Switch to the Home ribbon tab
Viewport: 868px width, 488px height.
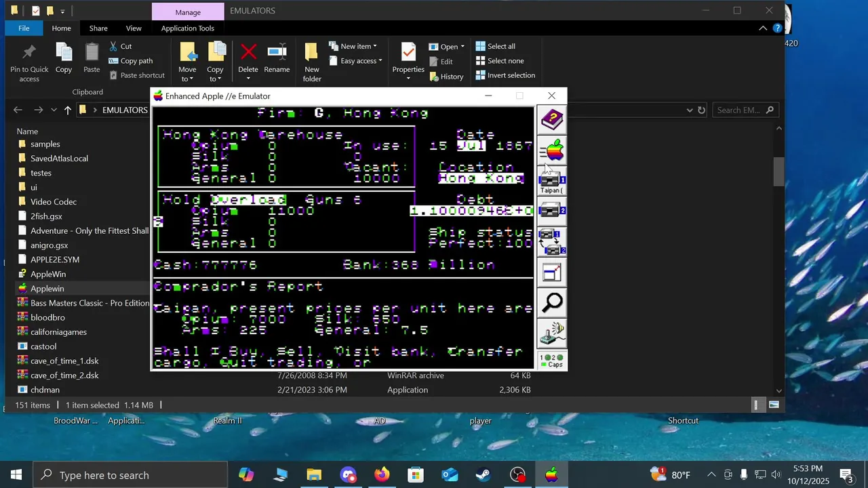[x=61, y=28]
